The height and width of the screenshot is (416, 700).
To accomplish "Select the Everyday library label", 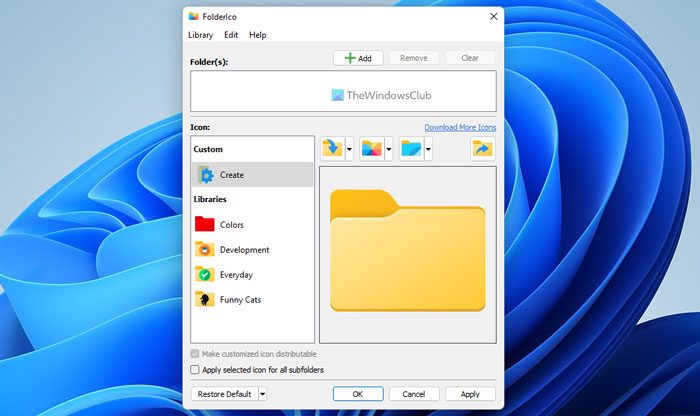I will (236, 275).
